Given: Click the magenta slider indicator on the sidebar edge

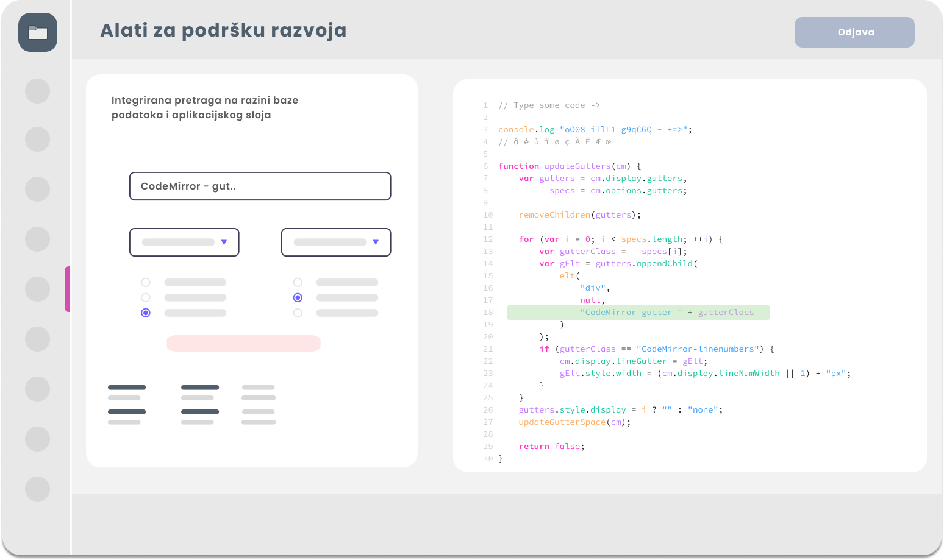Looking at the screenshot, I should (68, 289).
